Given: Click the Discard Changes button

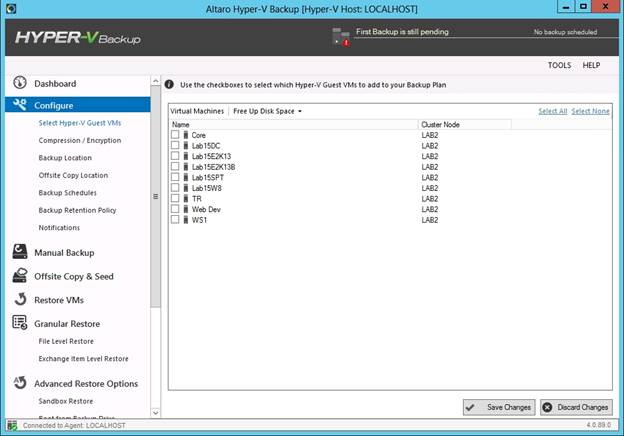Looking at the screenshot, I should pyautogui.click(x=576, y=407).
